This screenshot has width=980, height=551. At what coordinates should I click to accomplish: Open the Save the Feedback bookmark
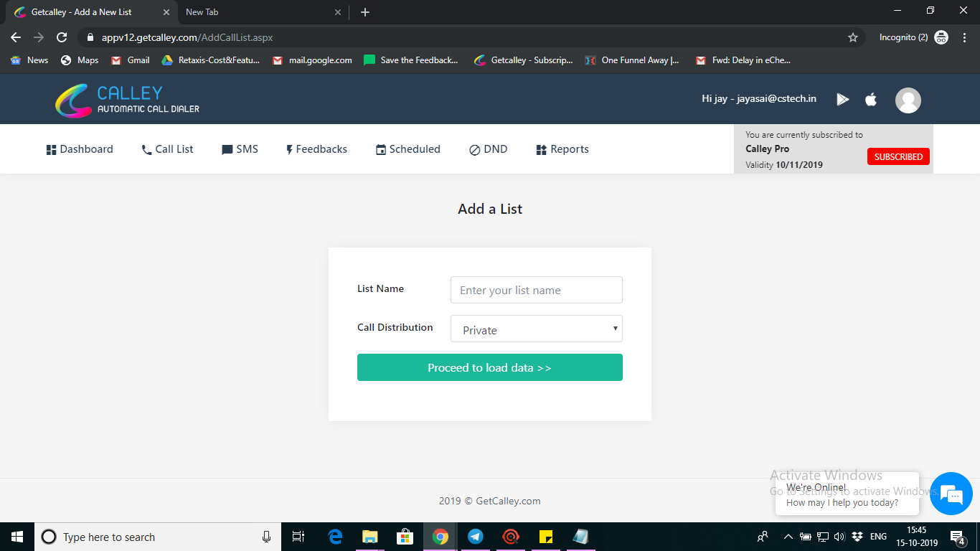click(411, 60)
